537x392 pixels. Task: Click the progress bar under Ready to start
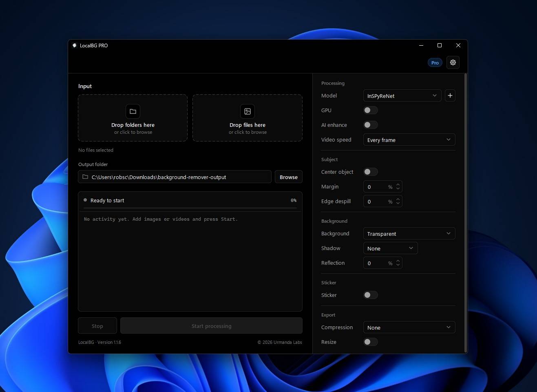point(190,208)
